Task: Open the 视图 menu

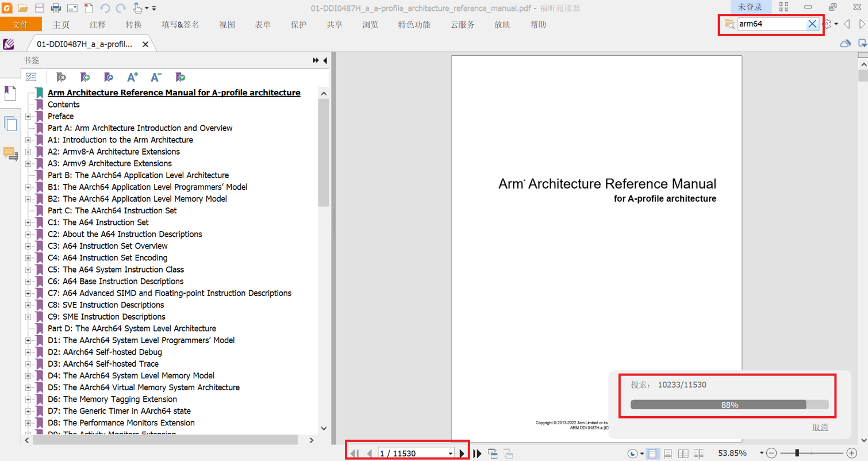Action: pos(227,25)
